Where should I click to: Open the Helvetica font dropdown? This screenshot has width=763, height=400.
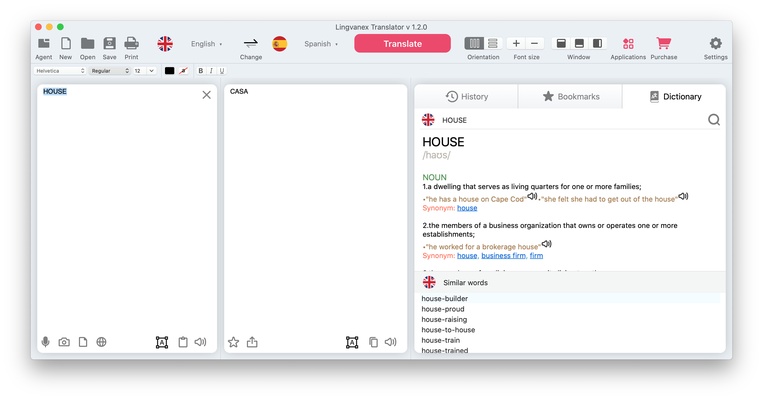coord(60,71)
